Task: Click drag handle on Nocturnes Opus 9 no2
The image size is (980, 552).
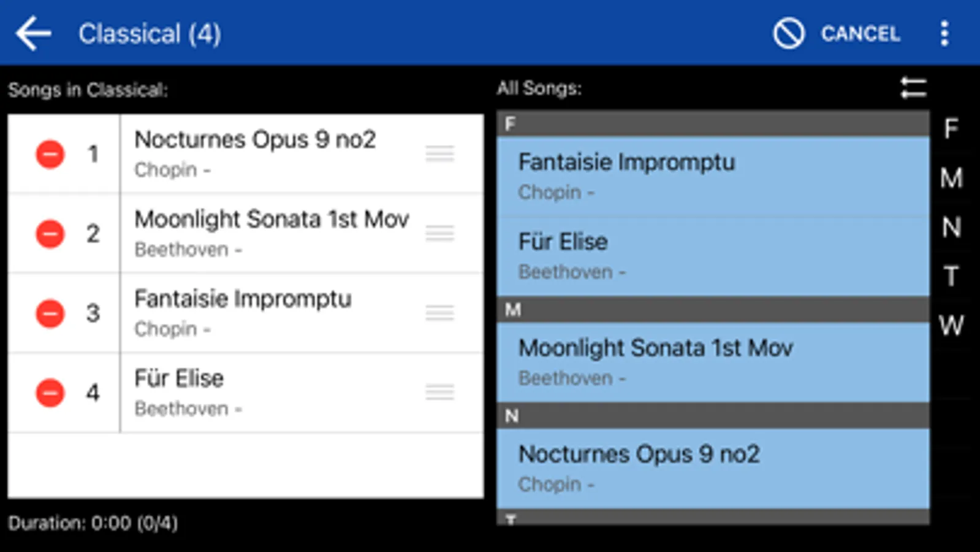Action: [439, 154]
